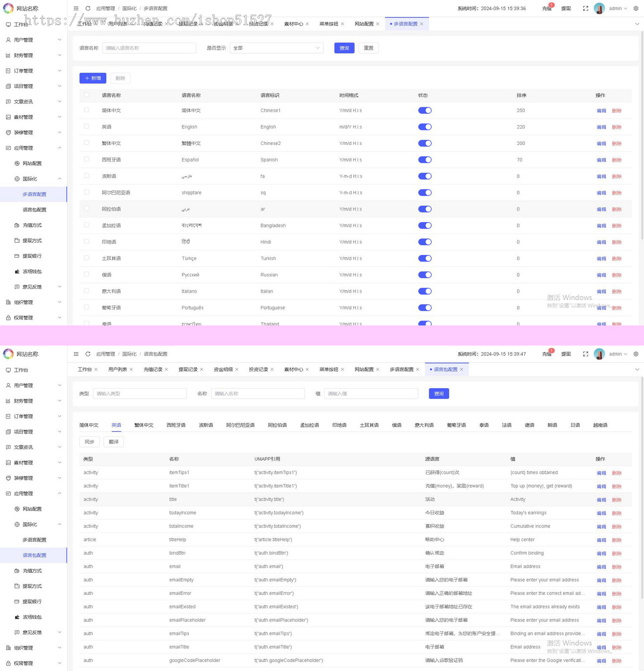This screenshot has height=671, width=644.
Task: Open 充值方式 in bottom panel sidebar
Action: (x=33, y=571)
